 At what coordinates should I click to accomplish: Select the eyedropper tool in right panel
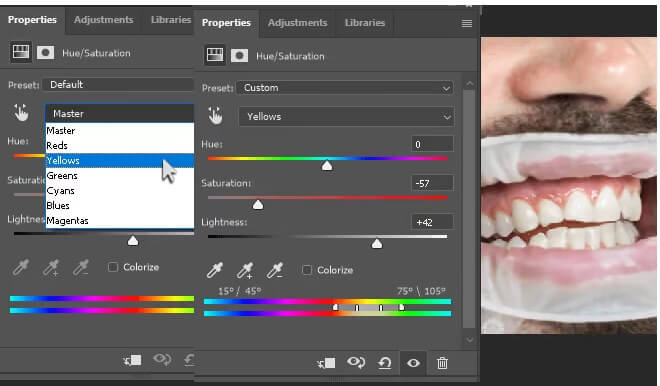[x=214, y=270]
